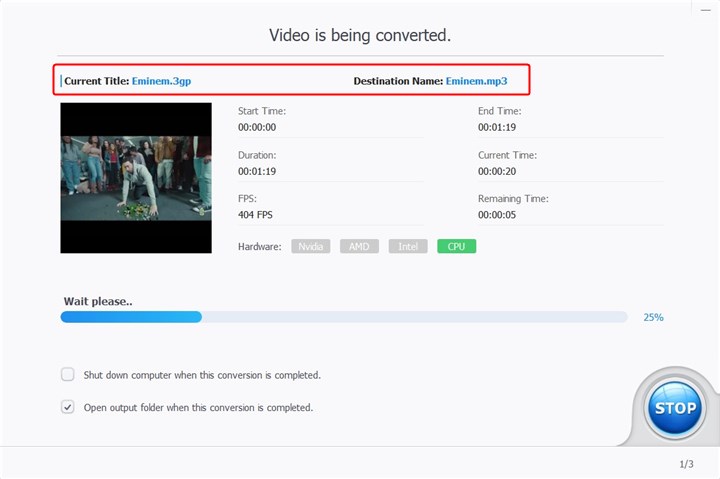
Task: Click the video preview thumbnail
Action: (136, 178)
